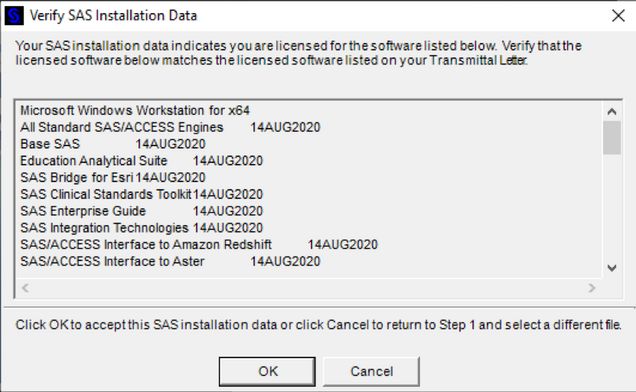Select the SAS Enterprise Guide entry
The height and width of the screenshot is (392, 636).
coord(142,211)
